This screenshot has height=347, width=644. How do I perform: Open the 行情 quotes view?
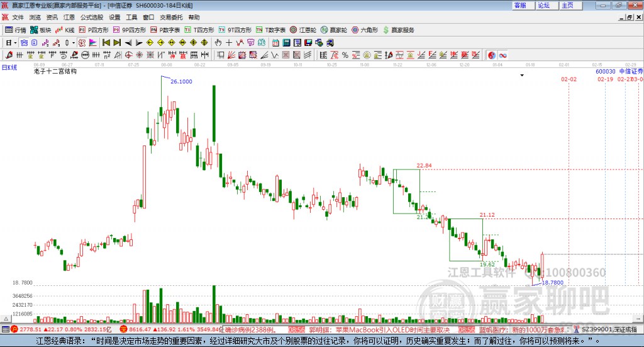16,30
